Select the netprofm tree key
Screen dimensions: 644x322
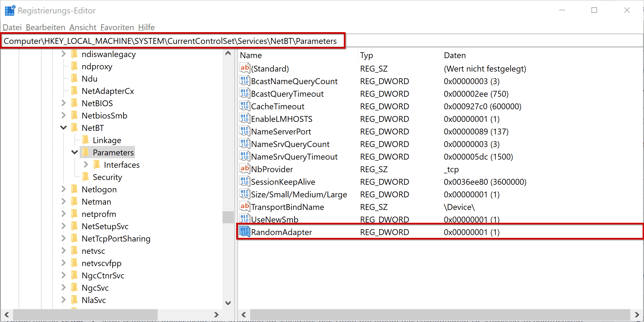(x=99, y=214)
